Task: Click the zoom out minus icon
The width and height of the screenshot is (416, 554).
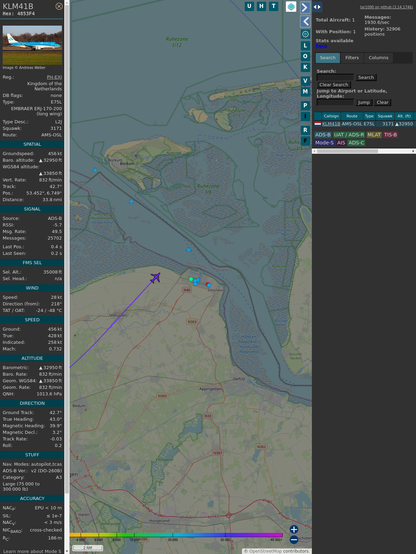Action: pos(294,540)
